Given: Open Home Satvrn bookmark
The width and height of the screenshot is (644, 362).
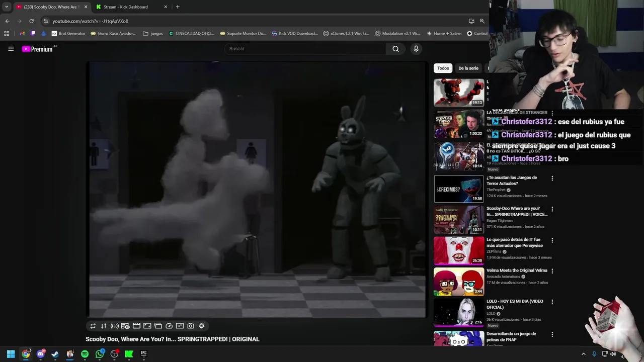Looking at the screenshot, I should click(444, 34).
